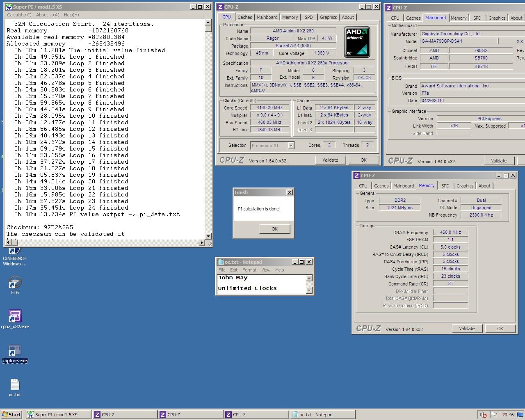Open Caches tab in CPU-Z CPU window

[245, 17]
